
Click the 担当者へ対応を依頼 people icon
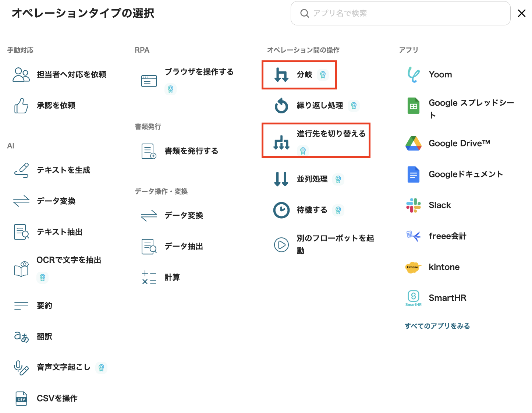coord(21,75)
